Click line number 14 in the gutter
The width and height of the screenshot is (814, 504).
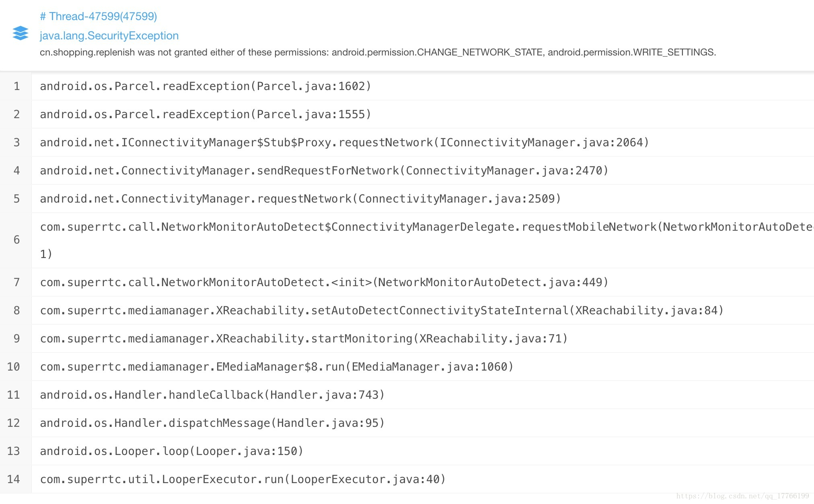[x=14, y=479]
